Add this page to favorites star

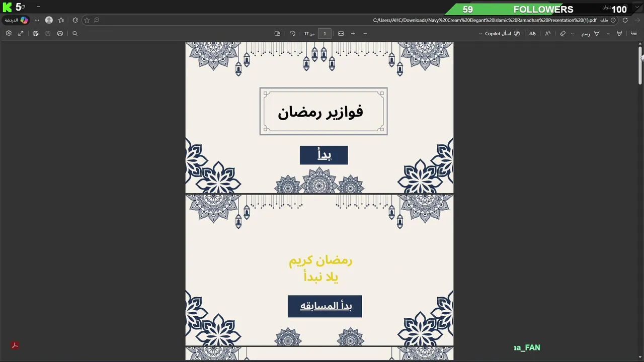(x=87, y=20)
